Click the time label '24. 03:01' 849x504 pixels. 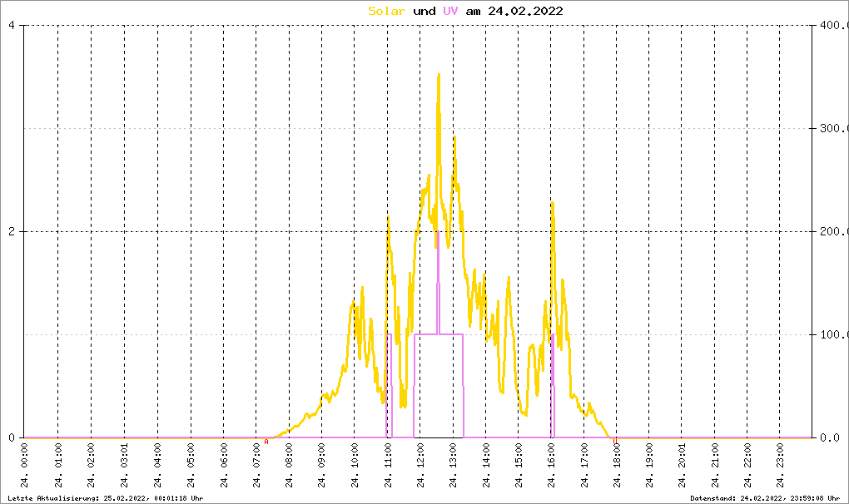[125, 465]
